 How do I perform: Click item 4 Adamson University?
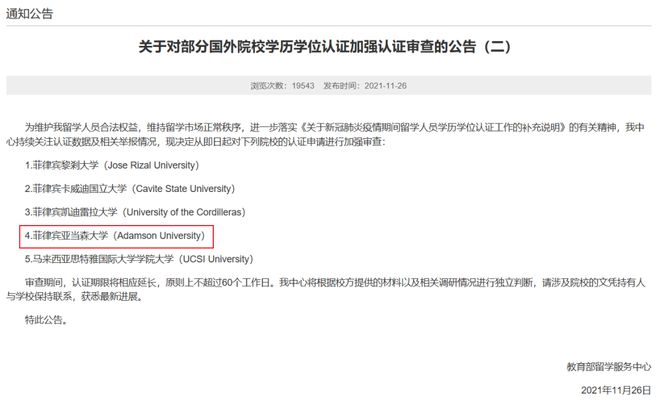click(115, 236)
